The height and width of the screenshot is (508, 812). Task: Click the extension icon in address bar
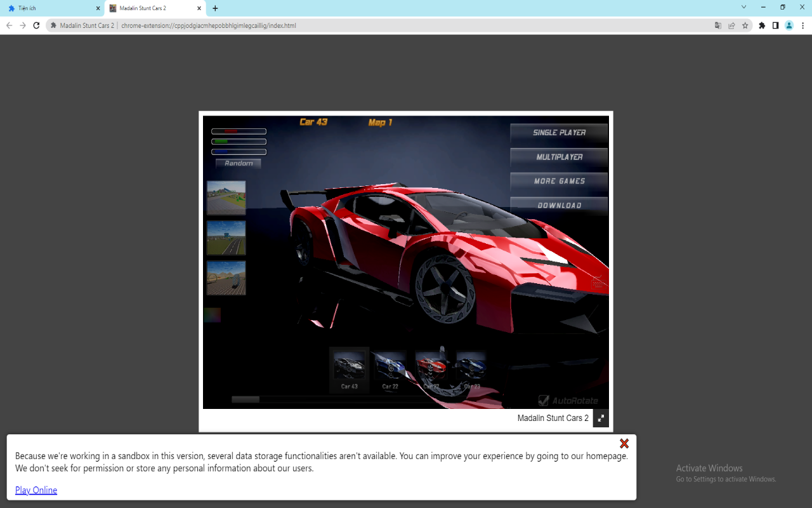click(54, 25)
